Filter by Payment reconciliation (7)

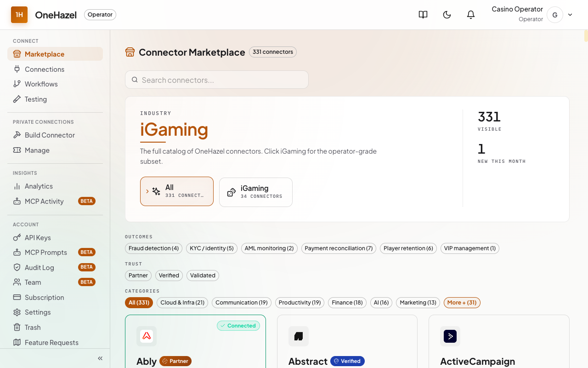click(339, 248)
